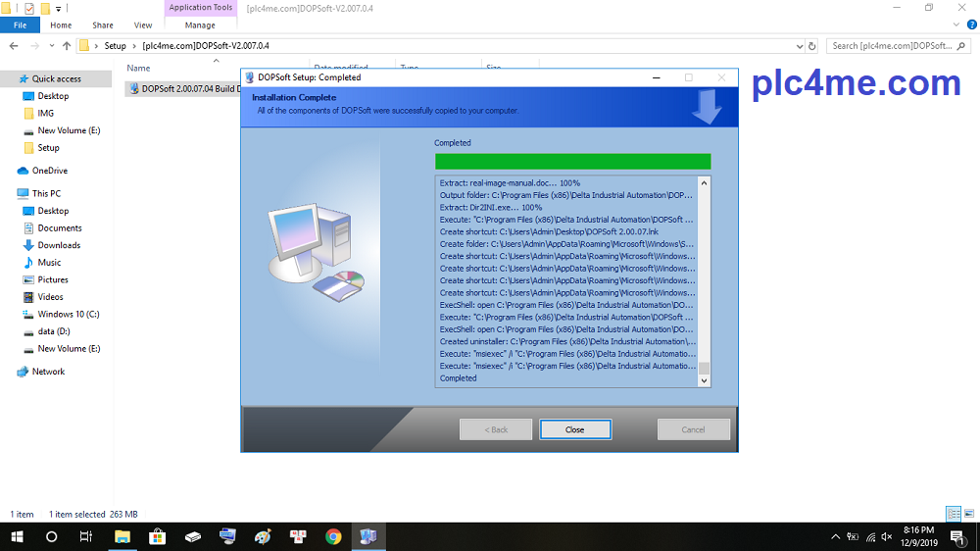The height and width of the screenshot is (551, 980).
Task: Switch to details view layout icon
Action: pos(954,514)
